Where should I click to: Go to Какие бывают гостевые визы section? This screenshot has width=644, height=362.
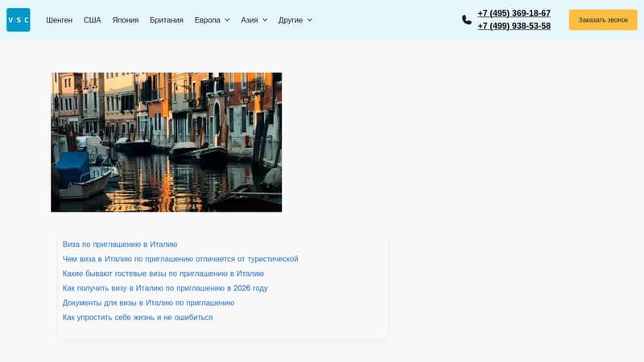click(163, 274)
